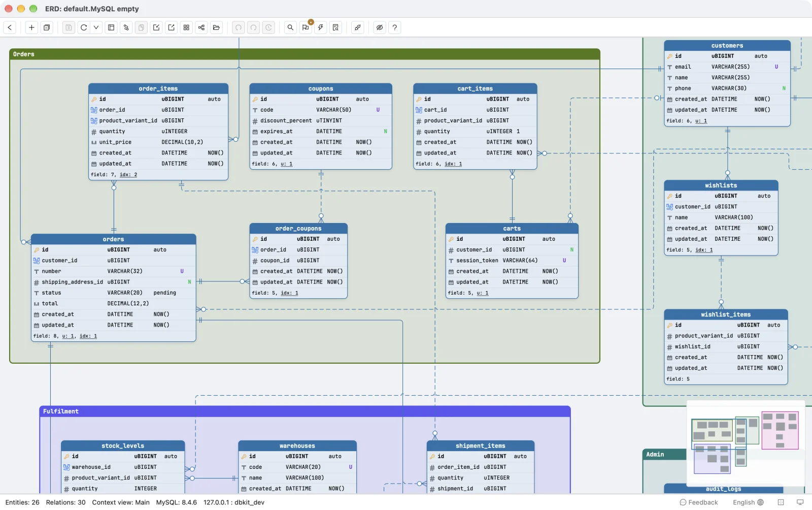Click the 'discount_percent' column in coupons

point(321,121)
